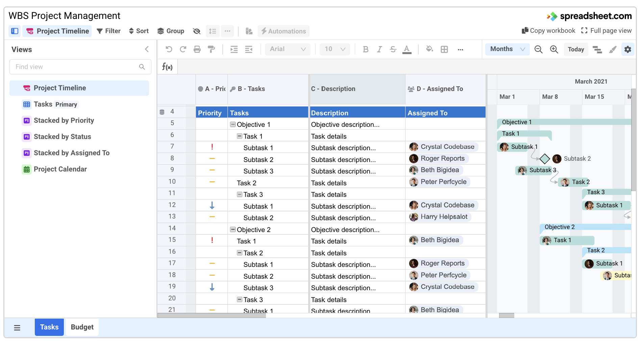Viewport: 644px width, 345px height.
Task: Select the Undo icon in the toolbar
Action: [x=169, y=49]
